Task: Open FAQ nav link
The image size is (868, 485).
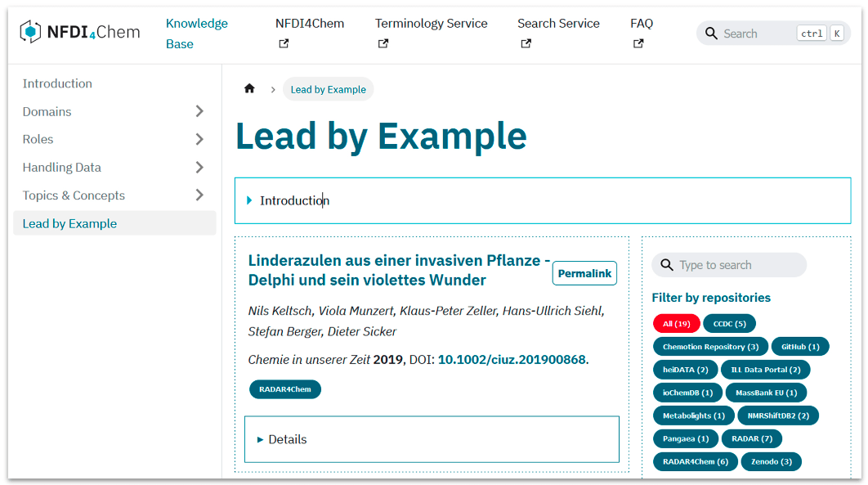Action: (642, 23)
